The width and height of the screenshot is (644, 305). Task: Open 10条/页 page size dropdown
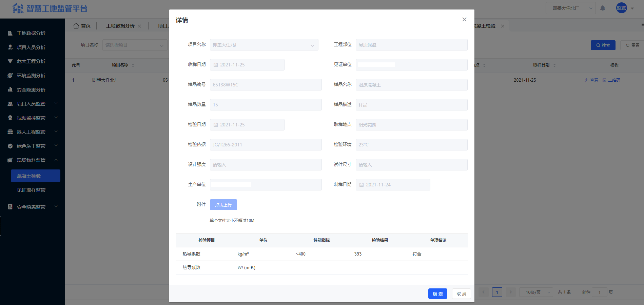pos(536,292)
